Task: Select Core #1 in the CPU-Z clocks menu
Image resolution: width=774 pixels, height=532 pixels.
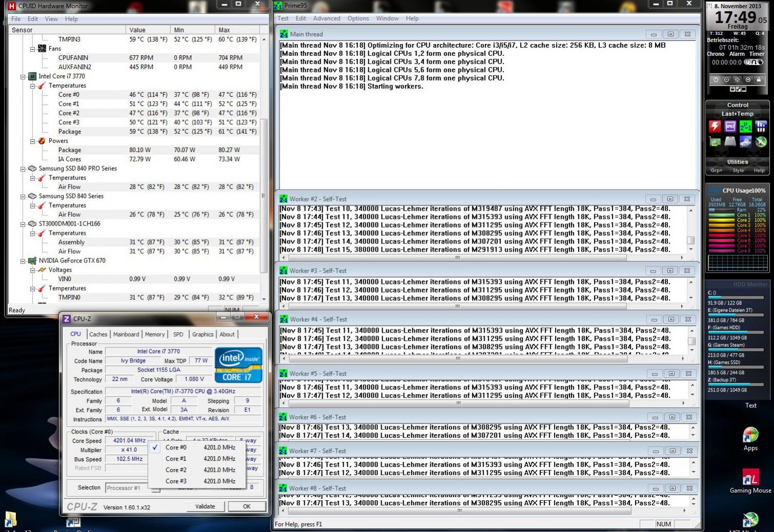Action: click(197, 459)
